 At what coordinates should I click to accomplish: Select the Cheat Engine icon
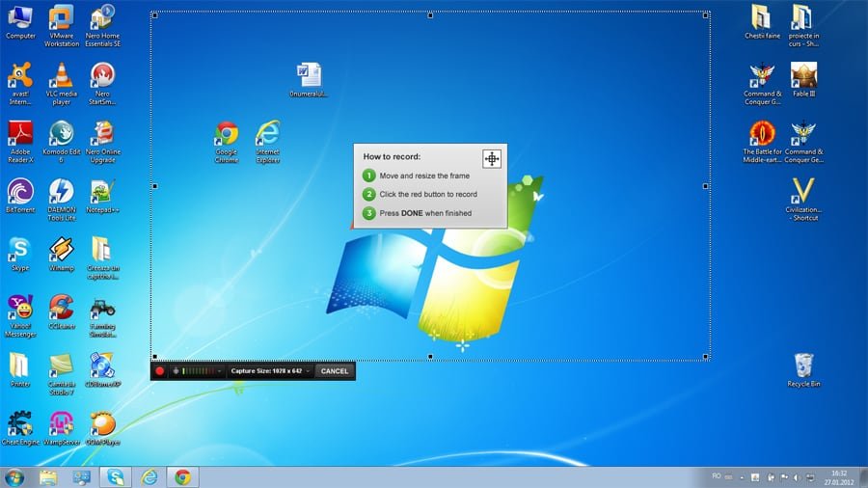(x=20, y=428)
